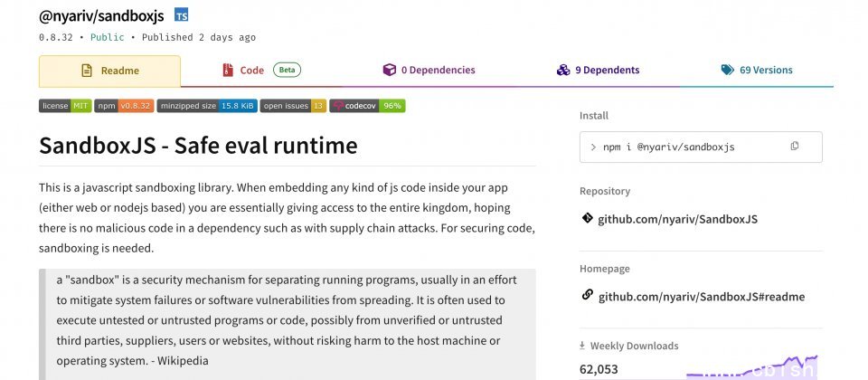Click the Code tab file icon
Image resolution: width=868 pixels, height=380 pixels.
(x=228, y=71)
